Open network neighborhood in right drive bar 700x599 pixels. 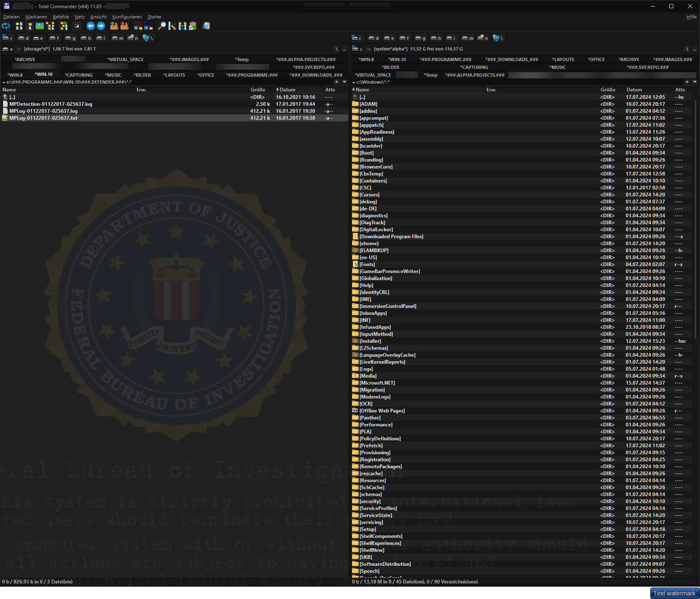pyautogui.click(x=498, y=38)
